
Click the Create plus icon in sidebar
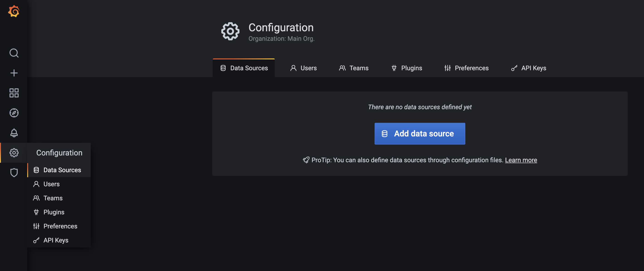pos(14,73)
